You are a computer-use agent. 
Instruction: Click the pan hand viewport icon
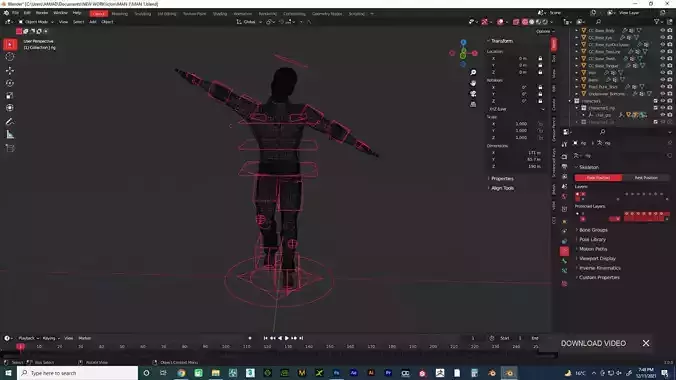473,83
